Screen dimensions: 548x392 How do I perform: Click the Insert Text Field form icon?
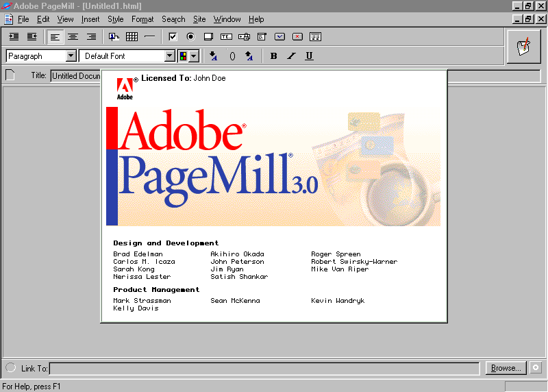click(x=226, y=37)
